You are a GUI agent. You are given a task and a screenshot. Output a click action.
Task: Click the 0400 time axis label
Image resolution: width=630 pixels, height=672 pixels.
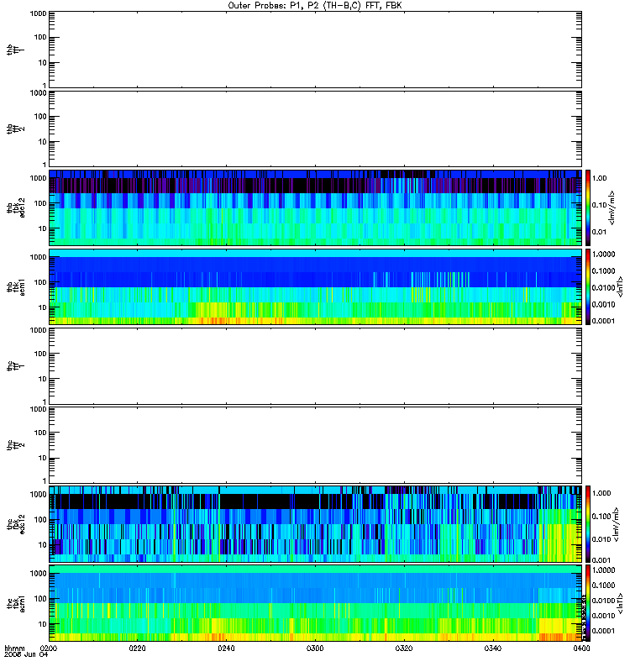tap(581, 648)
